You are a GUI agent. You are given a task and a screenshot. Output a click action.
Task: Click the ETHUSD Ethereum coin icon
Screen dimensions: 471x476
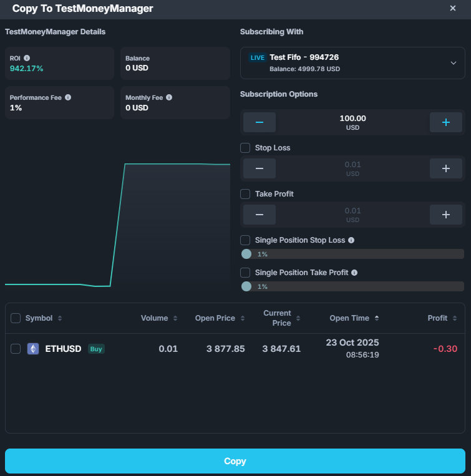pyautogui.click(x=33, y=349)
